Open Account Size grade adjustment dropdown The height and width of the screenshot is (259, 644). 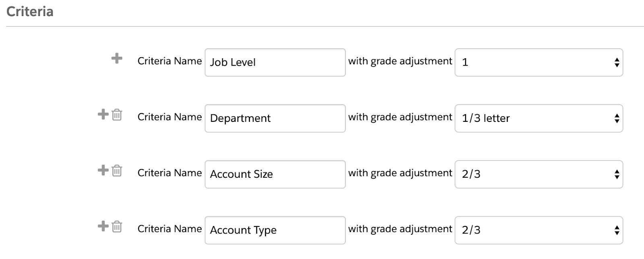539,174
